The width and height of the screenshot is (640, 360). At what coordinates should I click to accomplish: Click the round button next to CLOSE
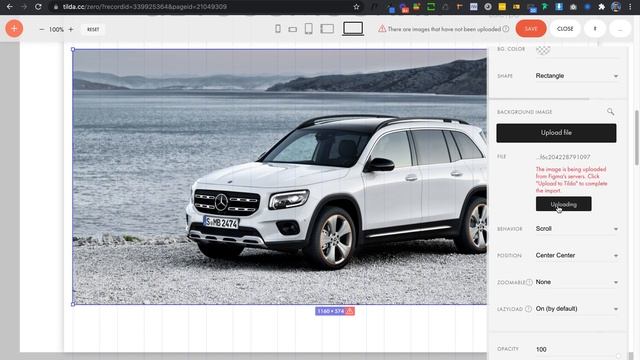595,29
